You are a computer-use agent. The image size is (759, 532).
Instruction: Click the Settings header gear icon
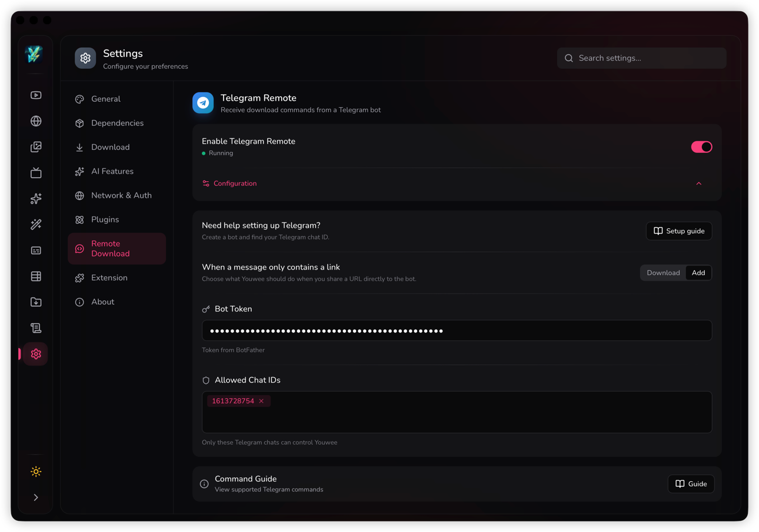pyautogui.click(x=85, y=58)
